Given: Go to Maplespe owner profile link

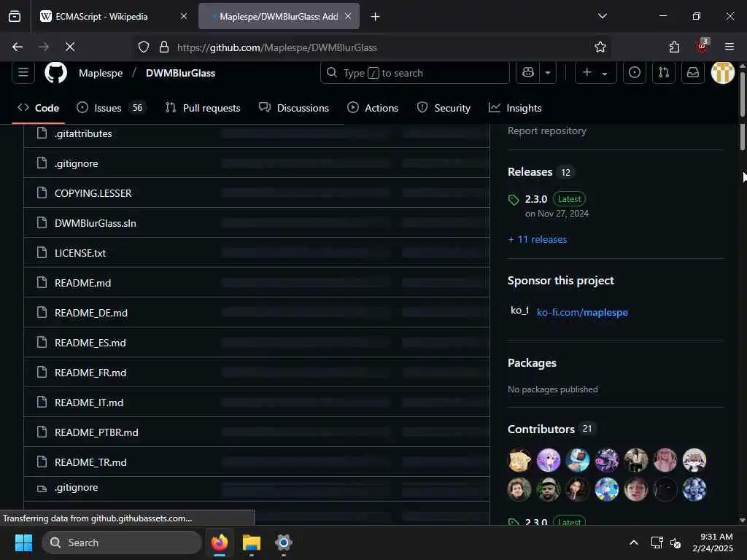Looking at the screenshot, I should pyautogui.click(x=101, y=73).
